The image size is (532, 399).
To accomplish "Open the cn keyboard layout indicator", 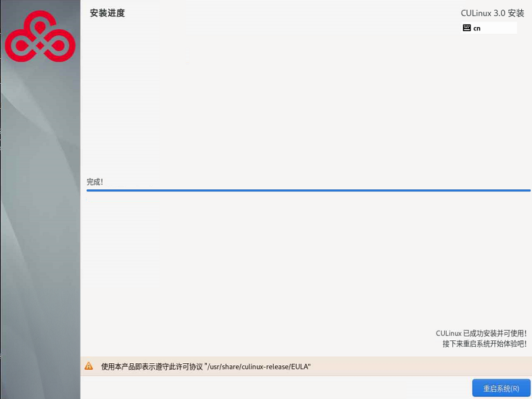I will click(x=489, y=28).
